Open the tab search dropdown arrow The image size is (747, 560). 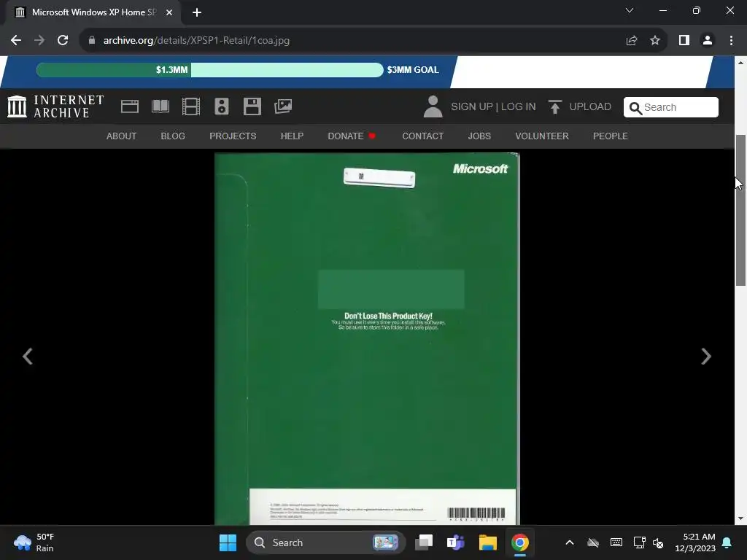pyautogui.click(x=630, y=10)
